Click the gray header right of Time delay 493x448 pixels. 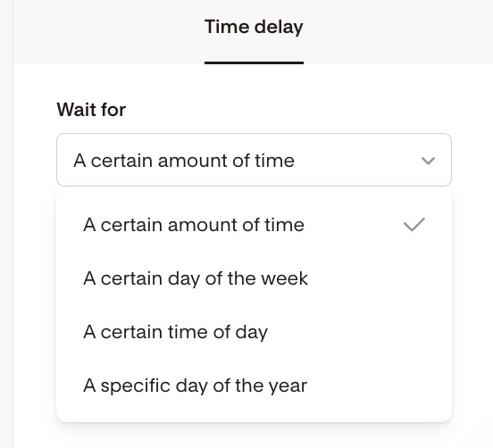tap(397, 31)
